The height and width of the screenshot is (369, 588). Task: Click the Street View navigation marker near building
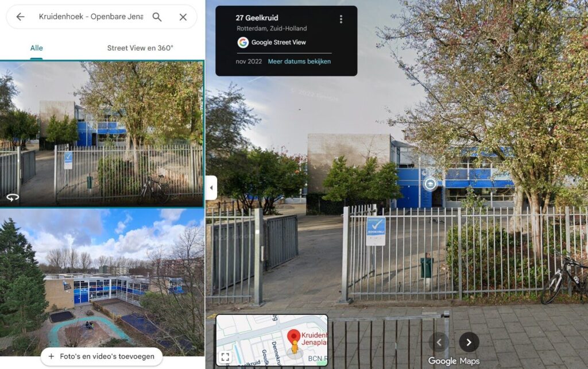430,184
